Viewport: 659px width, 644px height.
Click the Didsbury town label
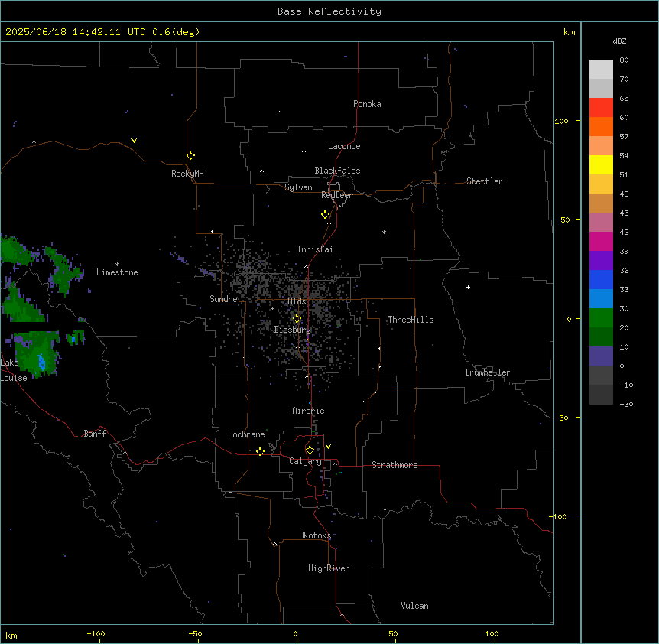293,330
